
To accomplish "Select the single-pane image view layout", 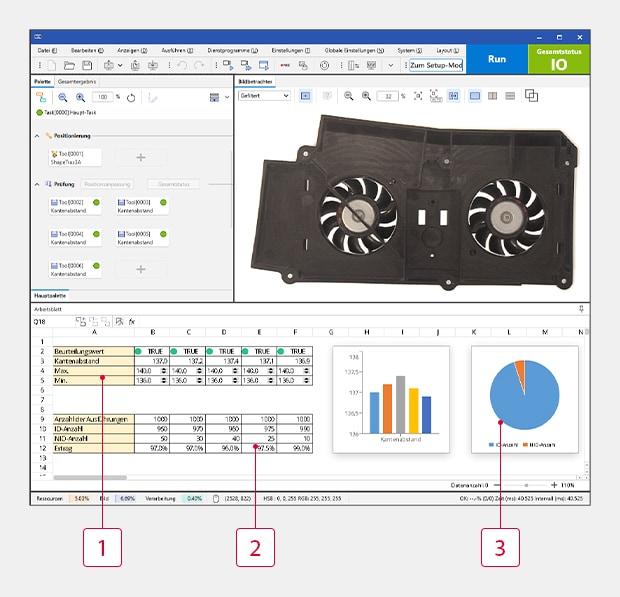I will 475,96.
